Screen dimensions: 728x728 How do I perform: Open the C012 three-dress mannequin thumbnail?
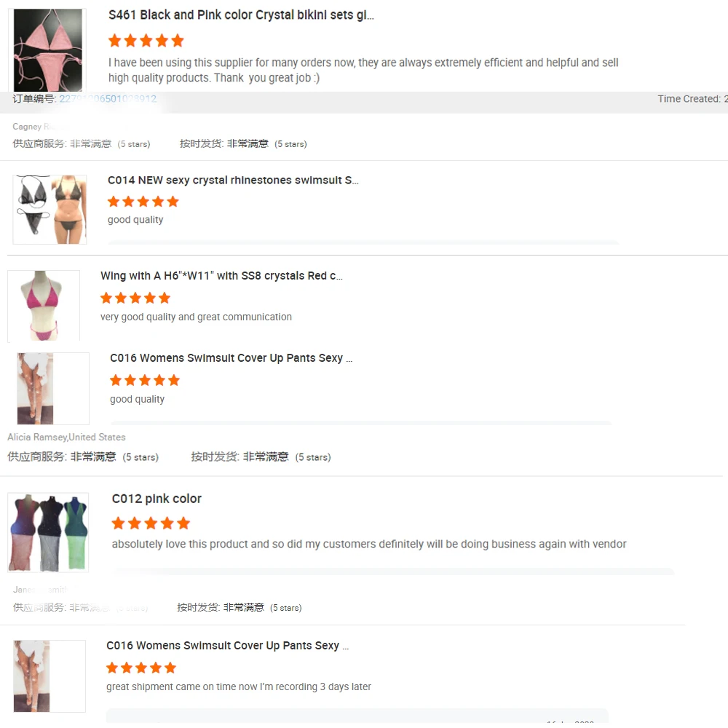coord(48,532)
